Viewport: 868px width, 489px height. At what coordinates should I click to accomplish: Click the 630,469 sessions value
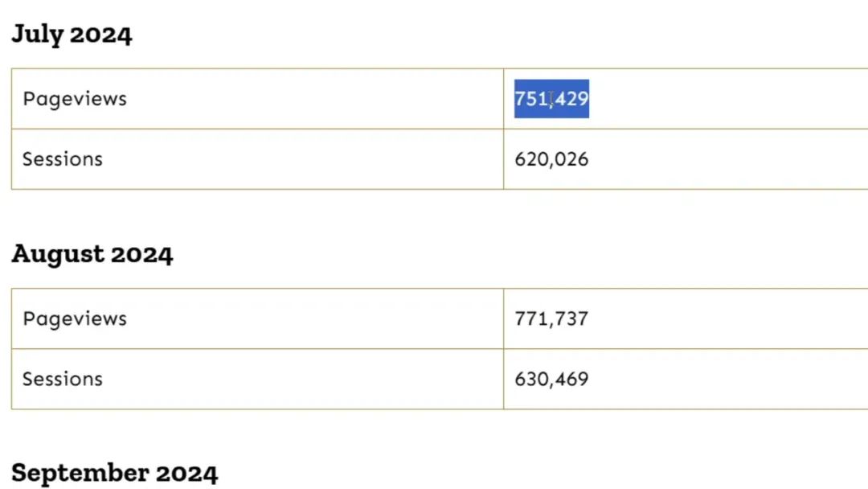(551, 379)
